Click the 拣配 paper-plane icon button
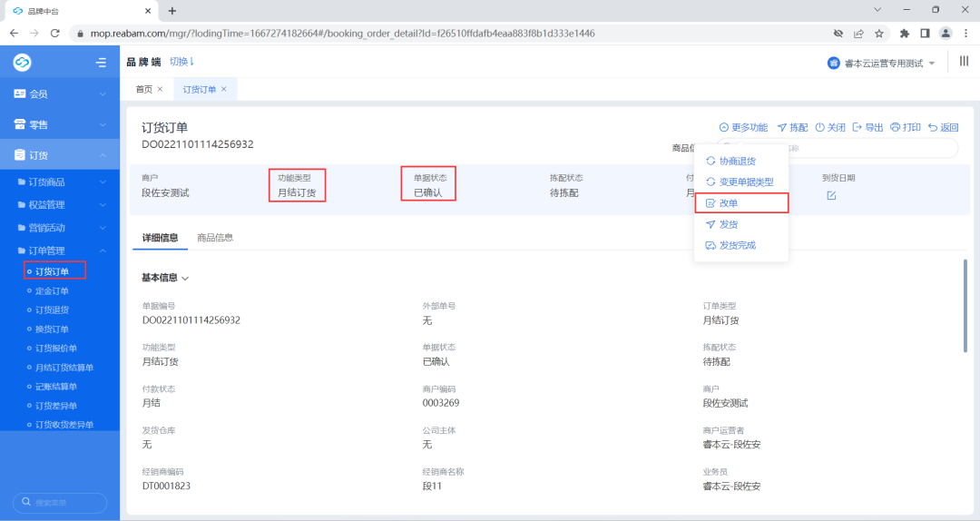 tap(792, 128)
